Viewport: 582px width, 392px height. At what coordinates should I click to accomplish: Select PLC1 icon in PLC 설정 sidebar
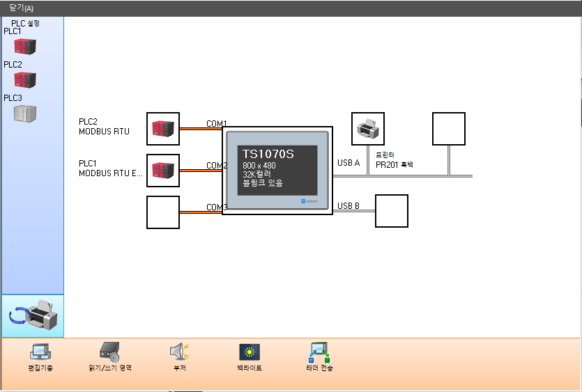pyautogui.click(x=25, y=47)
